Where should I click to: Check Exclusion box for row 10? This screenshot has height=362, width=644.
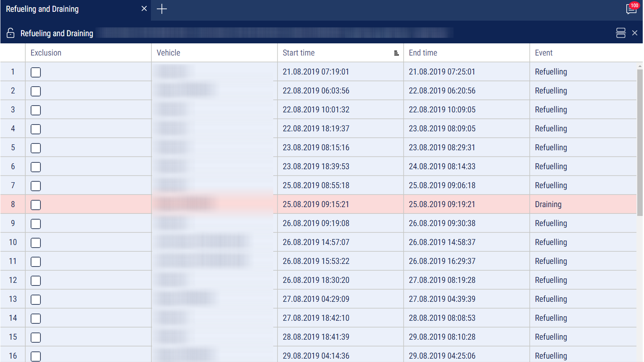36,242
